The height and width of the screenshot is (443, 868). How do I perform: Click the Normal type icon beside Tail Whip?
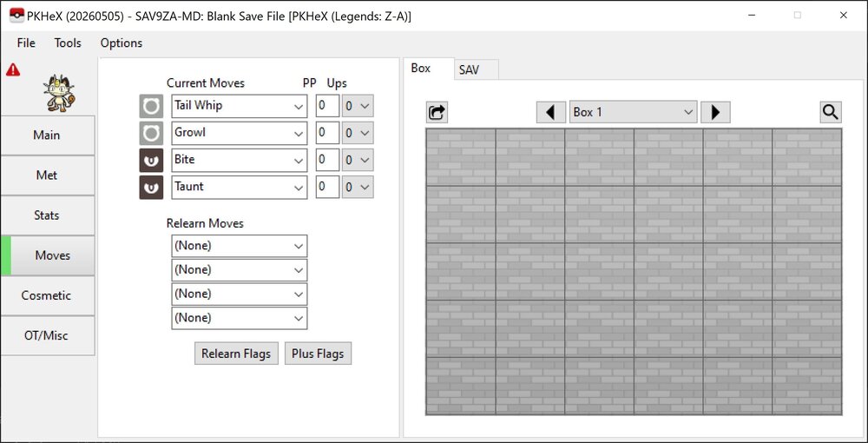tap(151, 106)
